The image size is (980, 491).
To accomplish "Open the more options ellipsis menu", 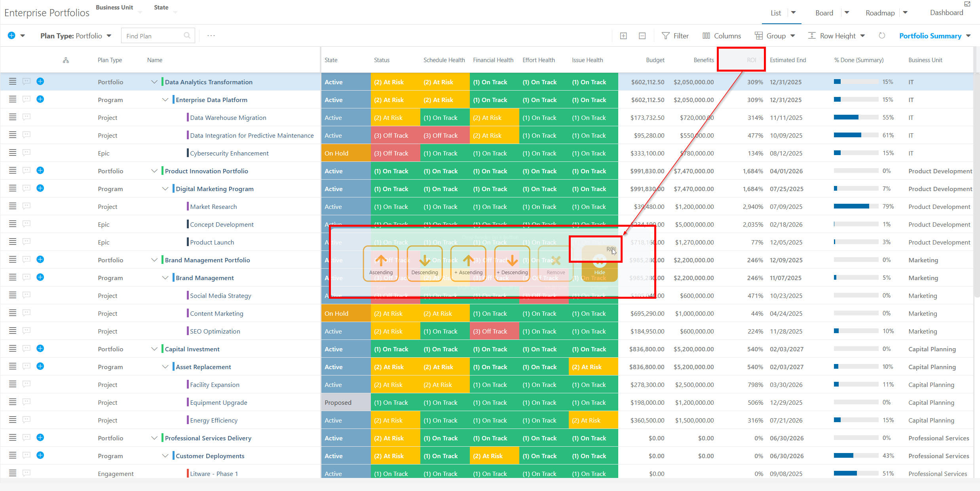I will (211, 36).
